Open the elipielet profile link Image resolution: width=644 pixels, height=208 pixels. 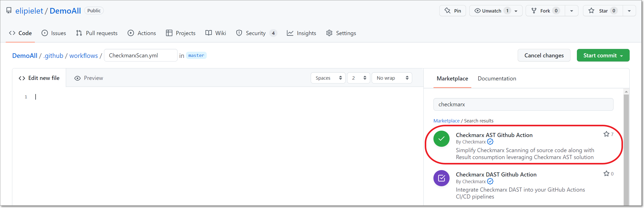click(x=29, y=11)
